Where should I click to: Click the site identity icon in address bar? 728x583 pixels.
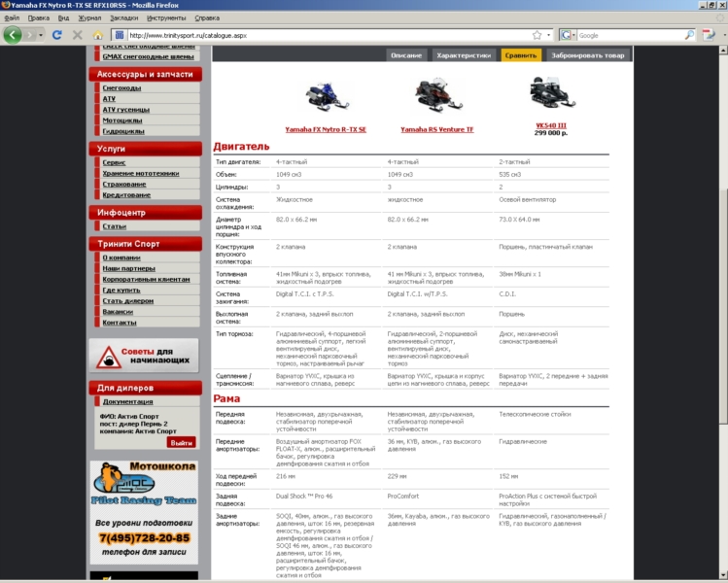[x=120, y=35]
